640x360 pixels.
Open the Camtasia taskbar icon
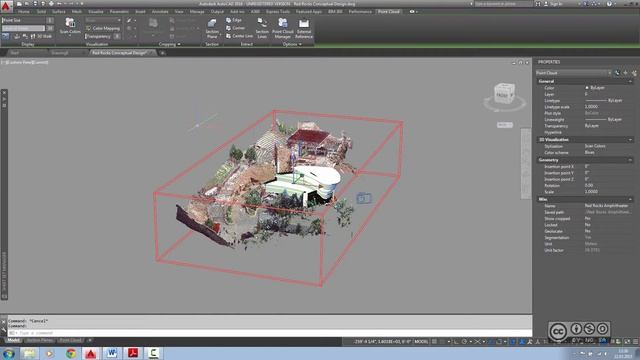point(153,353)
